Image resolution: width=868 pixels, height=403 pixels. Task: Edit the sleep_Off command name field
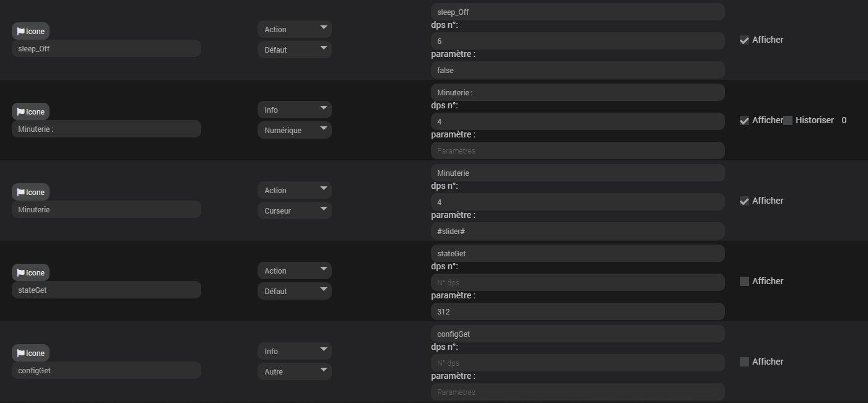[106, 48]
